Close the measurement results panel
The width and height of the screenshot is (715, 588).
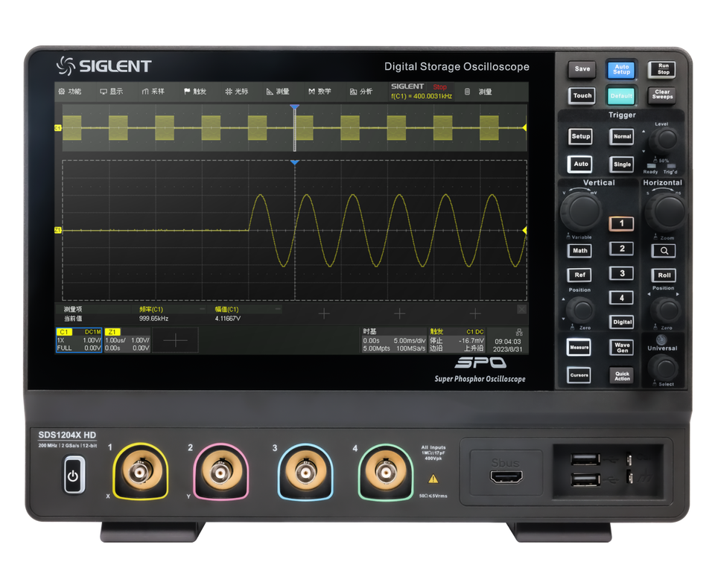(x=521, y=309)
